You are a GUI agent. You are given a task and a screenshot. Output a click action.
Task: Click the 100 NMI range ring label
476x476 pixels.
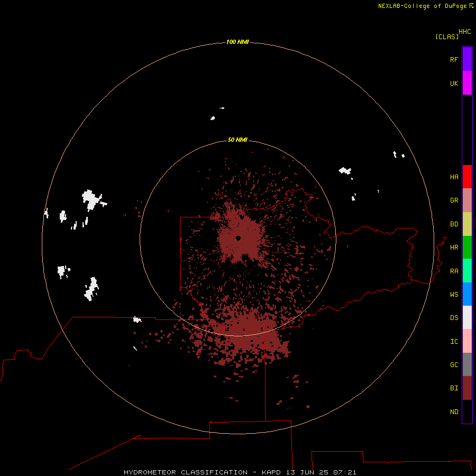pyautogui.click(x=237, y=42)
